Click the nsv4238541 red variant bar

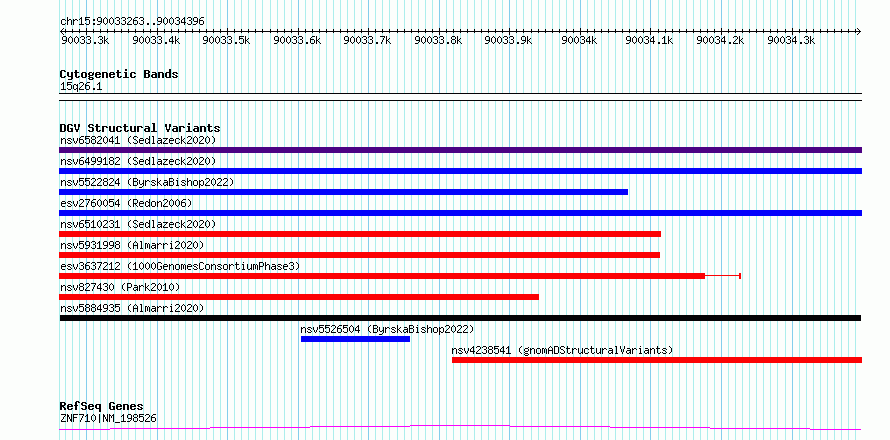pos(657,360)
